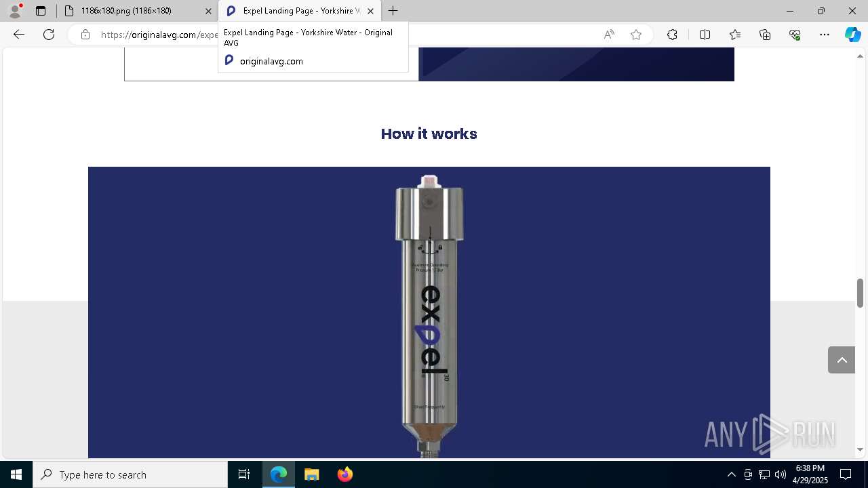Screen dimensions: 868x488
Task: Click the back-to-top arrow button
Action: coord(842,360)
